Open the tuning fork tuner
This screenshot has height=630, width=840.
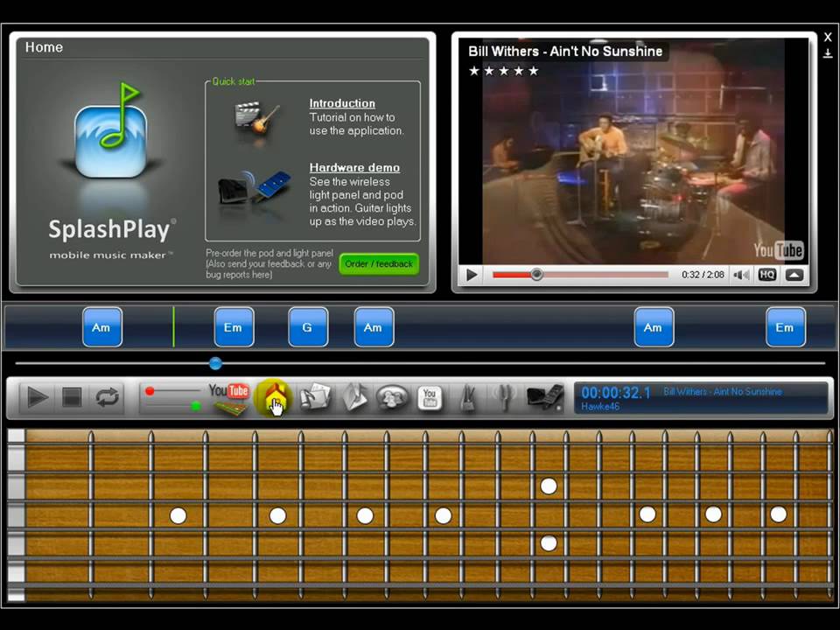pos(504,397)
